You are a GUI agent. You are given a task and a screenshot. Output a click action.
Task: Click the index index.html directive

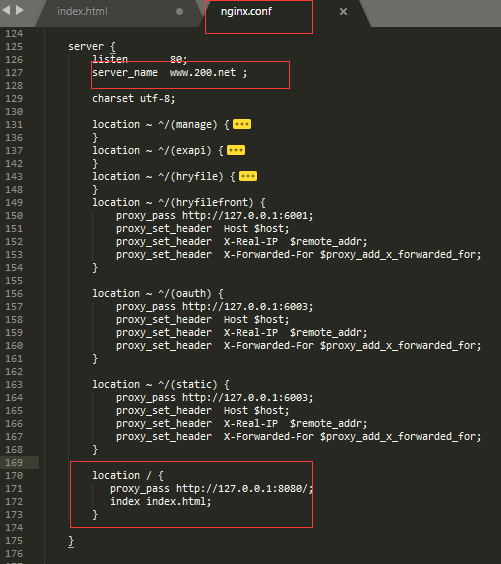[161, 501]
